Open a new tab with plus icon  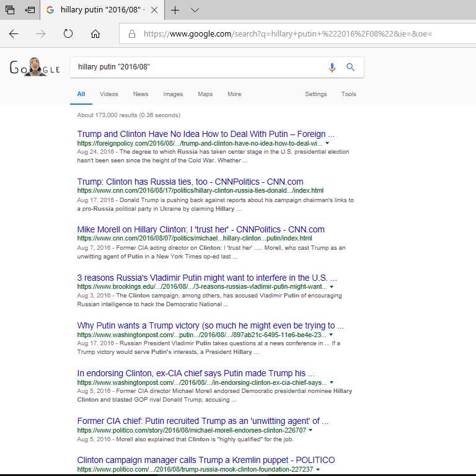175,10
